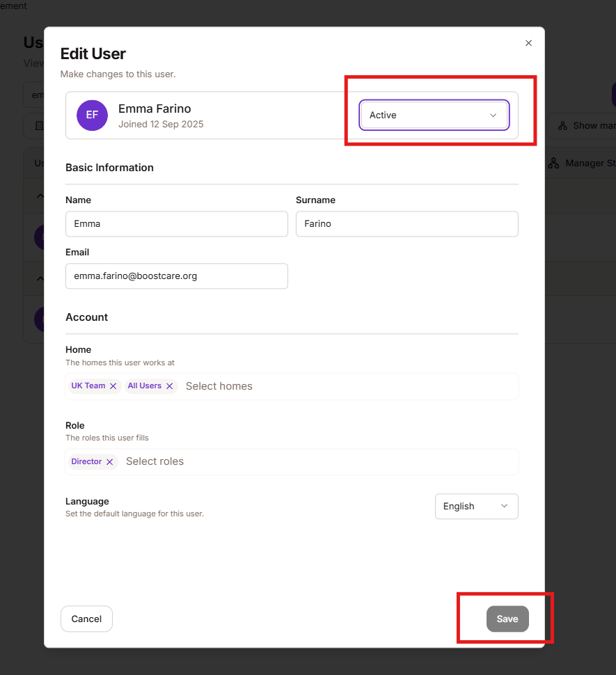This screenshot has width=616, height=675.
Task: Click the Save button
Action: tap(507, 619)
